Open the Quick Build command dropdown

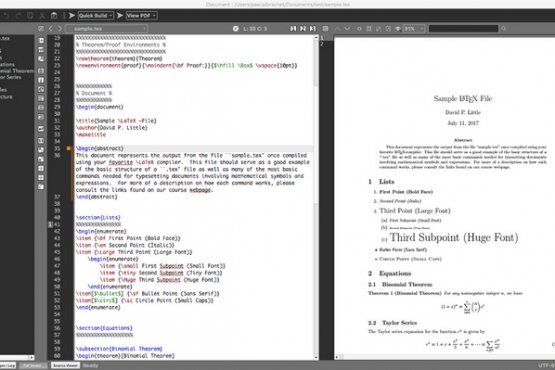96,16
